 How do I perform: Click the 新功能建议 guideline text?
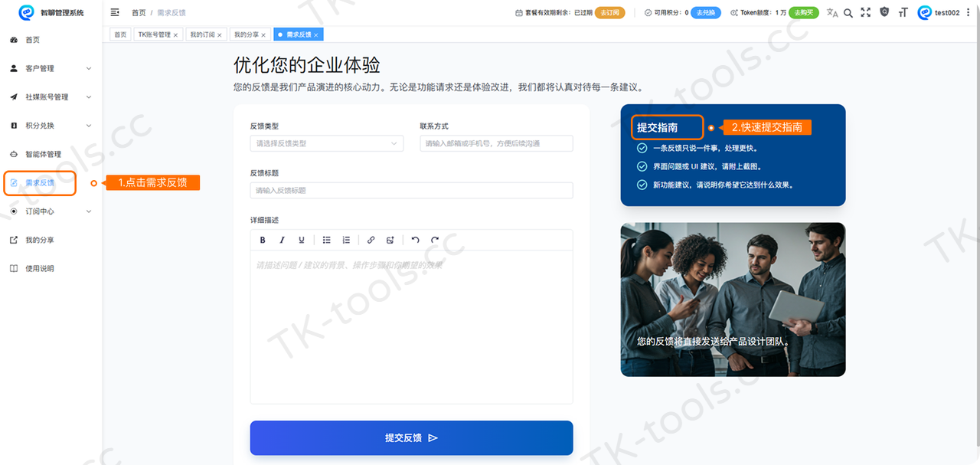[x=723, y=185]
